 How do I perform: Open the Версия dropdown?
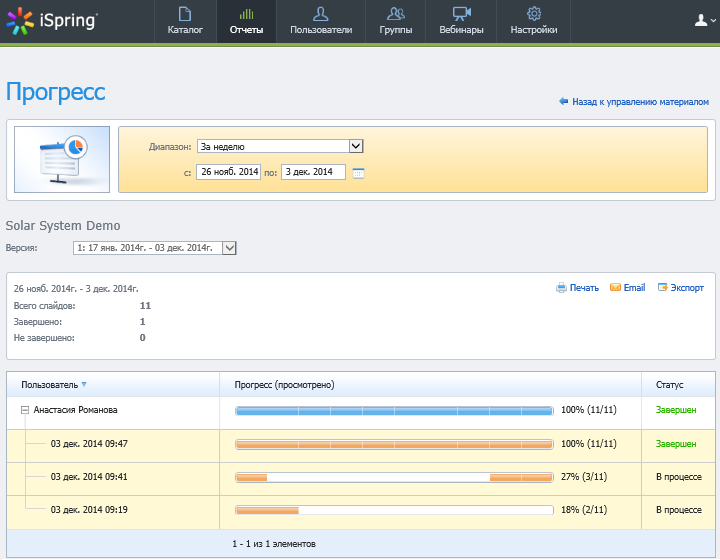coord(154,248)
